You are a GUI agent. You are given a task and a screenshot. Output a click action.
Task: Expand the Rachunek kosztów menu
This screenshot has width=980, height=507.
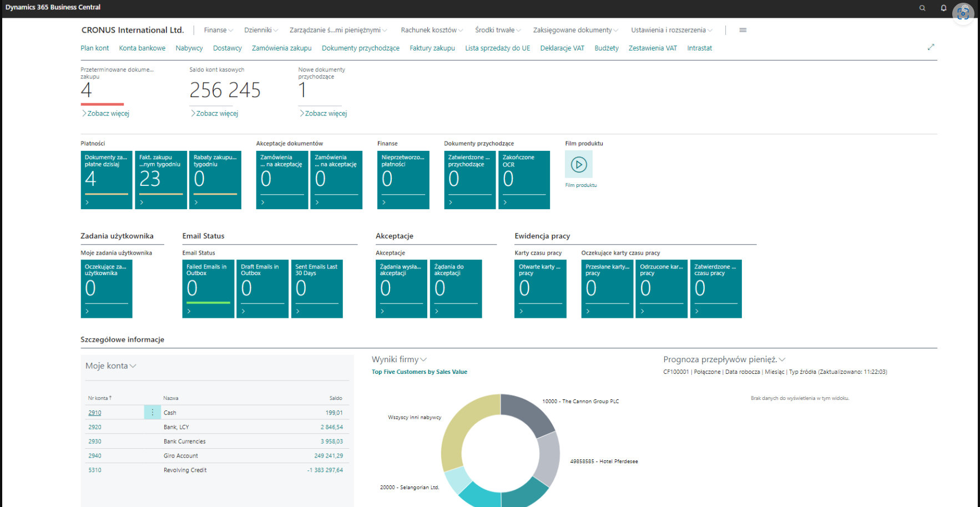pos(432,30)
